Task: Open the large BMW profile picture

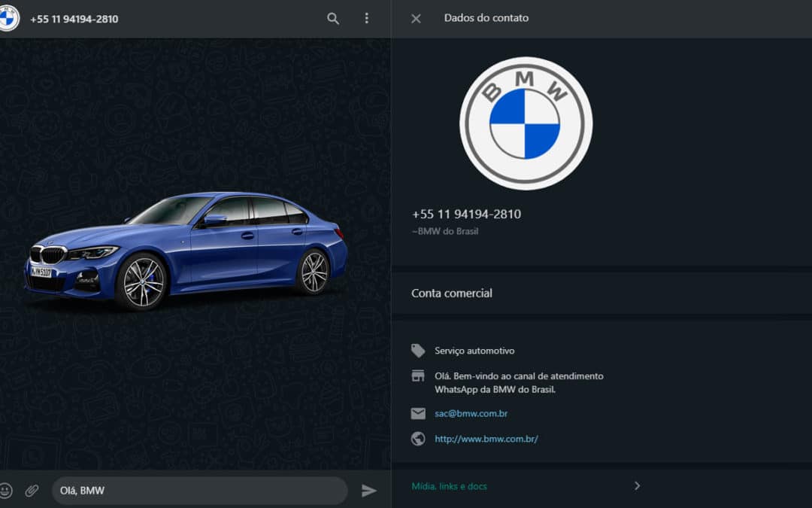Action: 526,123
